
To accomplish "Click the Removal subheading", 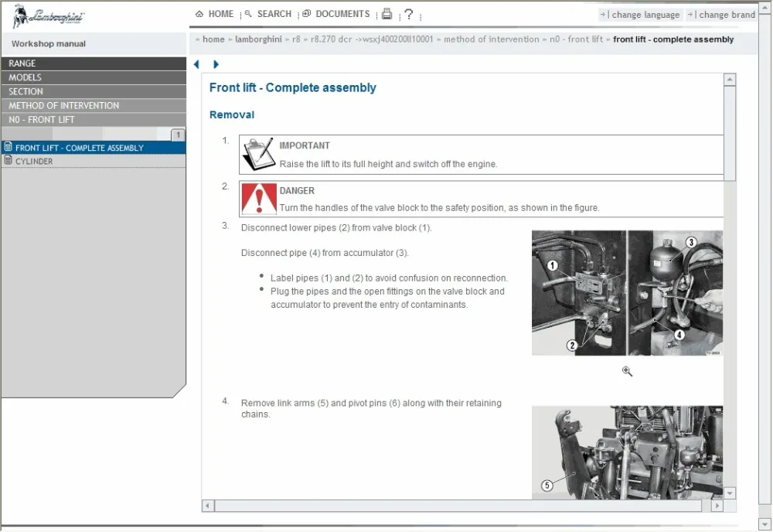I will point(232,115).
